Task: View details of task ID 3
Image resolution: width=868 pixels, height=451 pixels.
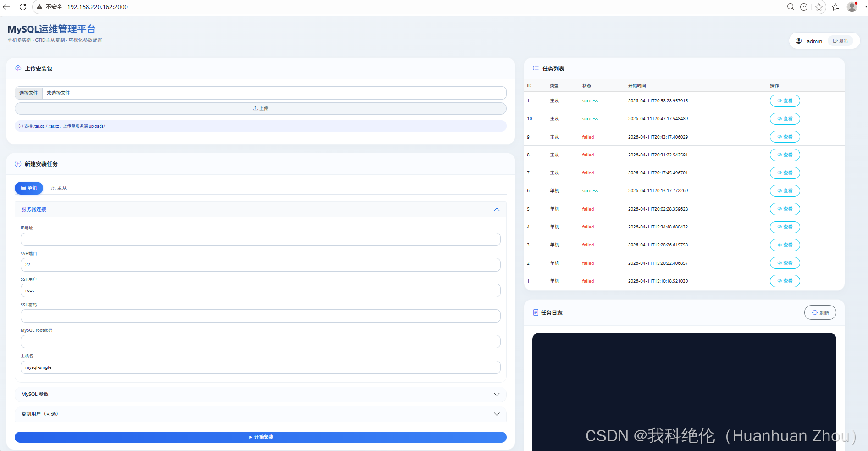Action: [x=785, y=245]
